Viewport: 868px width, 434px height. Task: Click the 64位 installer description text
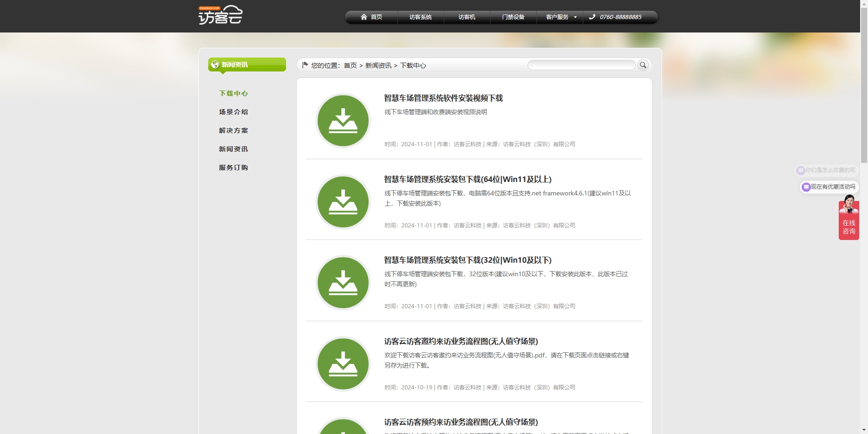pos(508,198)
